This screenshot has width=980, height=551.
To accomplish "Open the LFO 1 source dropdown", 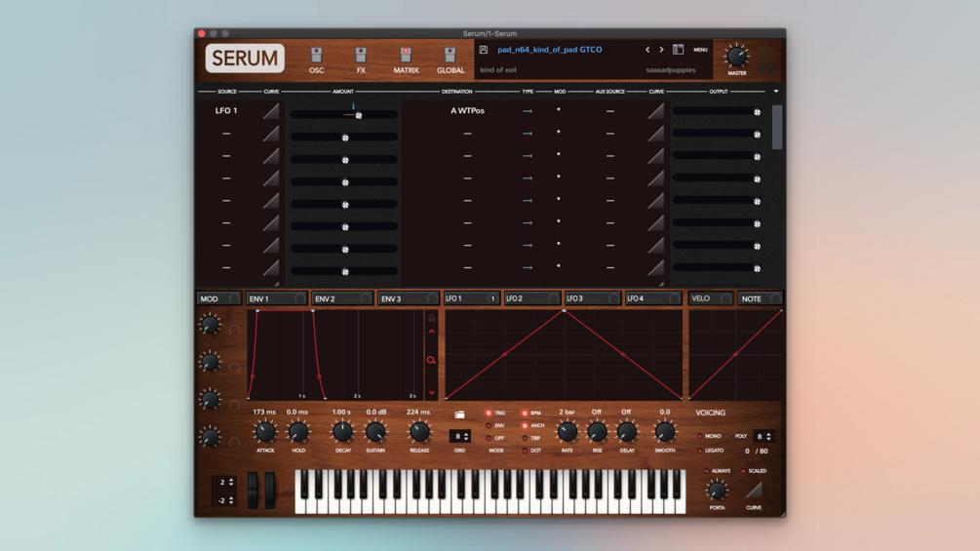I will [x=226, y=110].
